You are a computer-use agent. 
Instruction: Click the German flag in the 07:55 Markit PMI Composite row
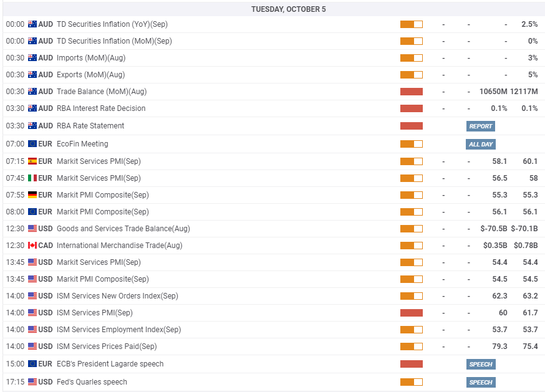(32, 195)
